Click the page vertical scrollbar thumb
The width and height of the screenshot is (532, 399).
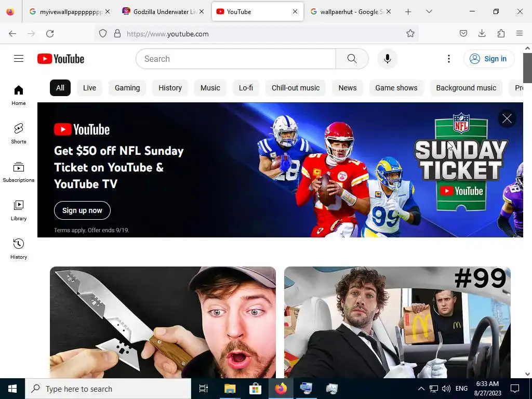click(527, 68)
